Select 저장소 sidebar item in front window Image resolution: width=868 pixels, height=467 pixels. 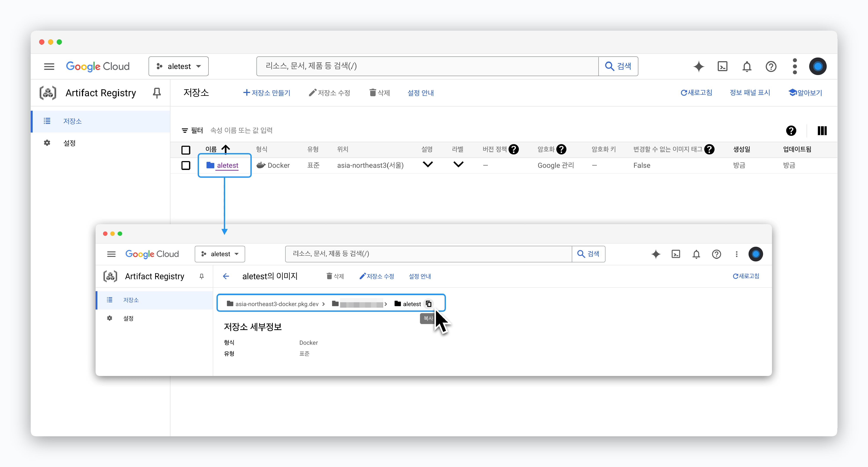154,300
